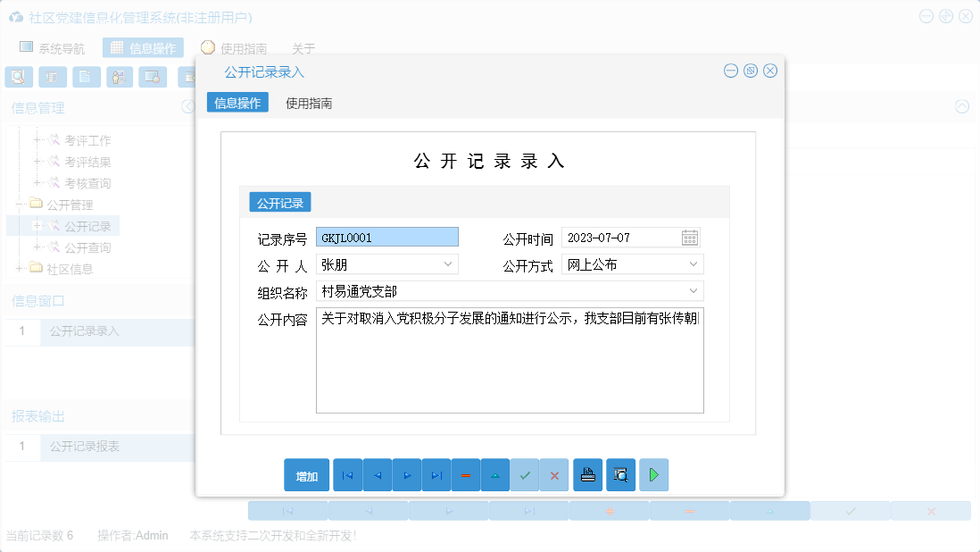Screen dimensions: 980x552
Task: Open the 公开人 dropdown
Action: 447,263
